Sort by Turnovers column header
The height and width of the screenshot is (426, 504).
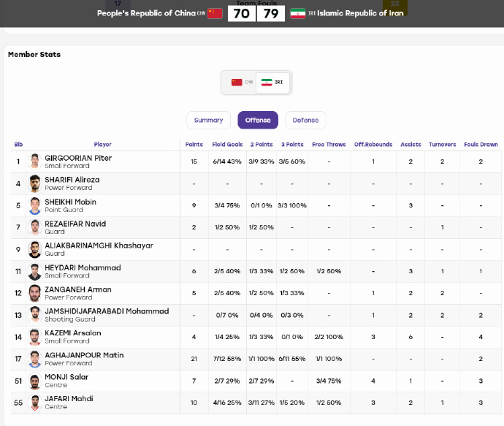pyautogui.click(x=443, y=145)
